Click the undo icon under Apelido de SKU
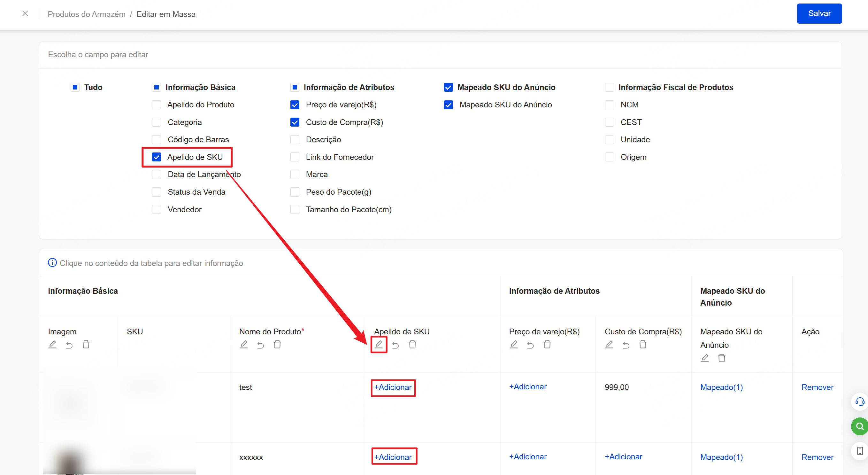 [x=395, y=345]
